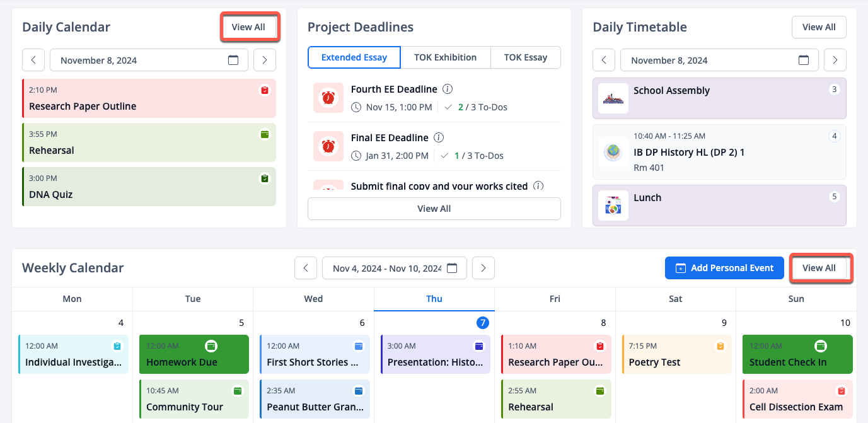Open the Poetry Test event on Saturday
The image size is (868, 423).
(x=676, y=354)
